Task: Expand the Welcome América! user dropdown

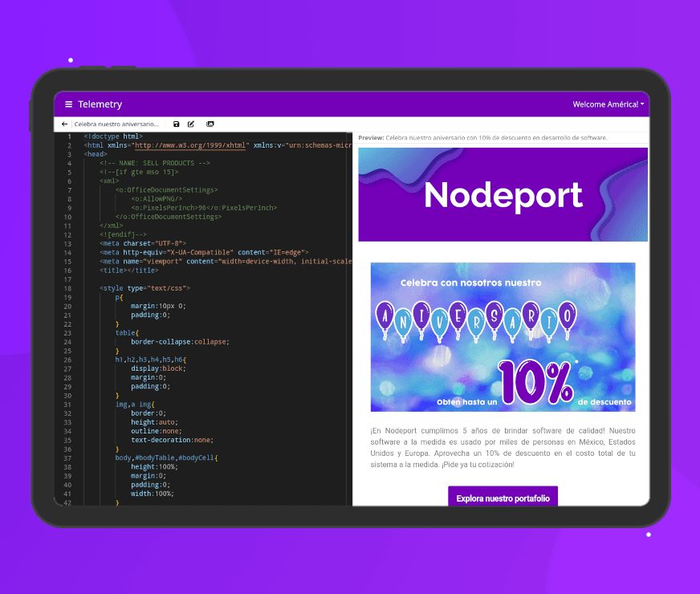Action: coord(608,104)
